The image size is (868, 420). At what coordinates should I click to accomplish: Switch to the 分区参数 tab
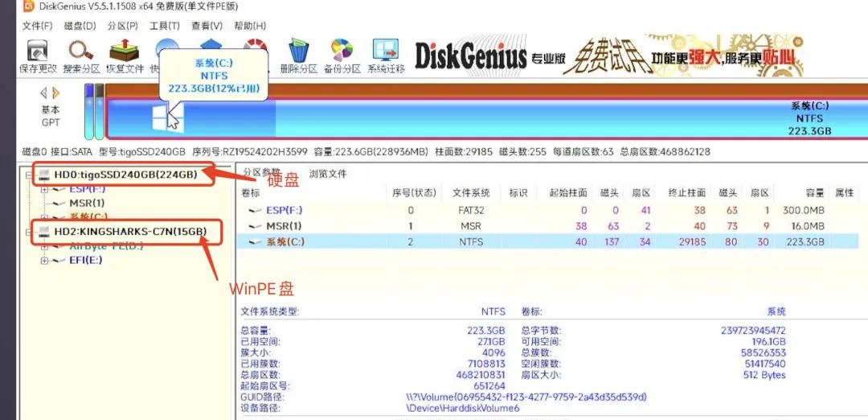tap(261, 171)
